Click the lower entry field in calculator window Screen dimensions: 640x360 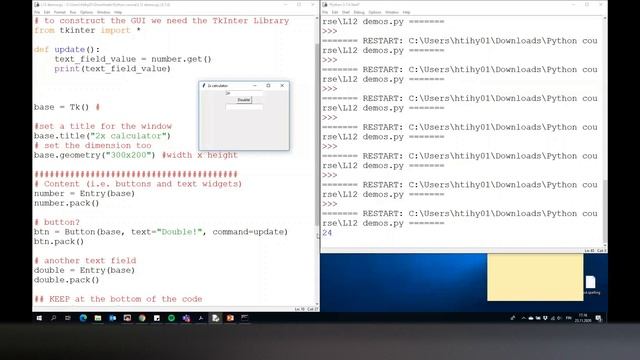[244, 107]
